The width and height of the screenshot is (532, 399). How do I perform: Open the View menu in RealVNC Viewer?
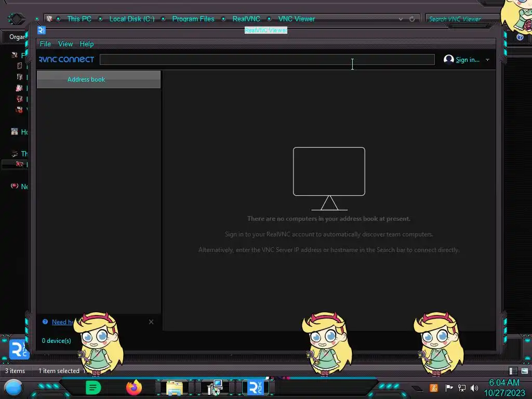click(x=65, y=44)
